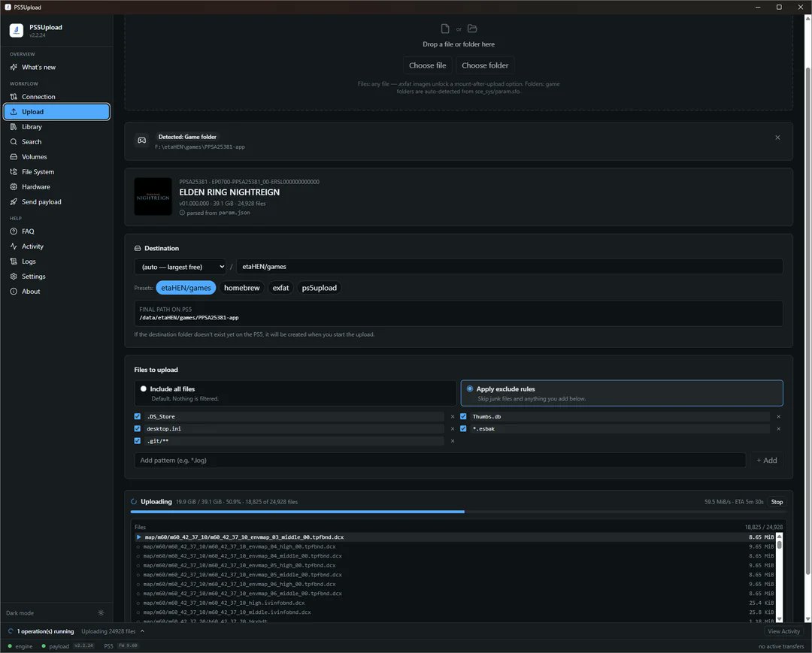Uncheck the .git/** exclude rule
Image resolution: width=812 pixels, height=653 pixels.
coord(138,441)
